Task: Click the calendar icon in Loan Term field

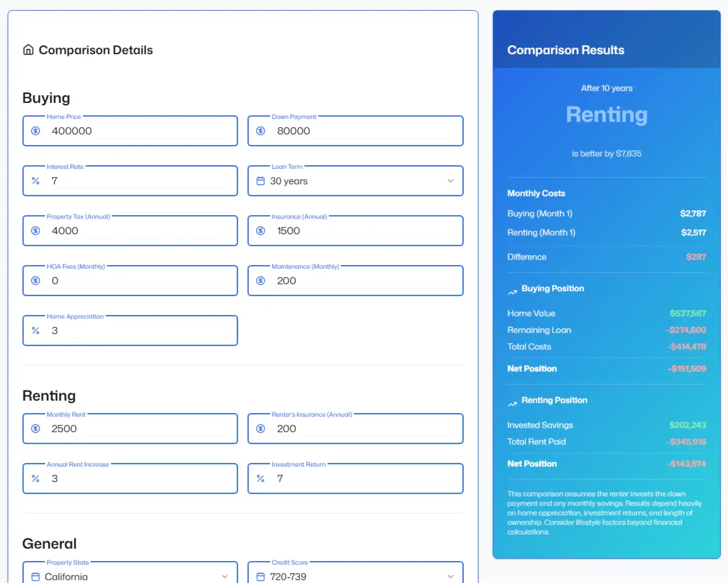Action: tap(260, 181)
